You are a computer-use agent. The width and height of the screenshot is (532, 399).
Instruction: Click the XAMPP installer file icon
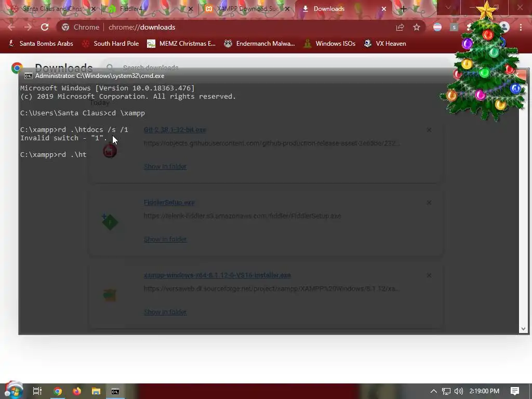110,295
